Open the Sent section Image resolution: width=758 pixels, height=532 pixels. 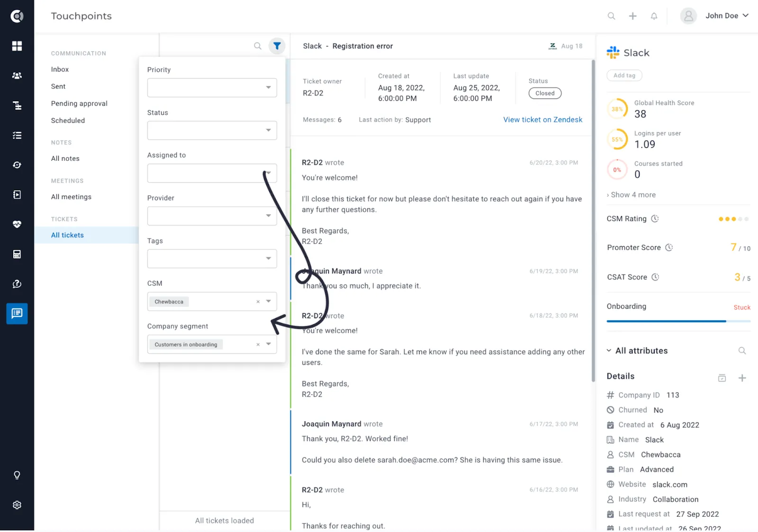[58, 86]
